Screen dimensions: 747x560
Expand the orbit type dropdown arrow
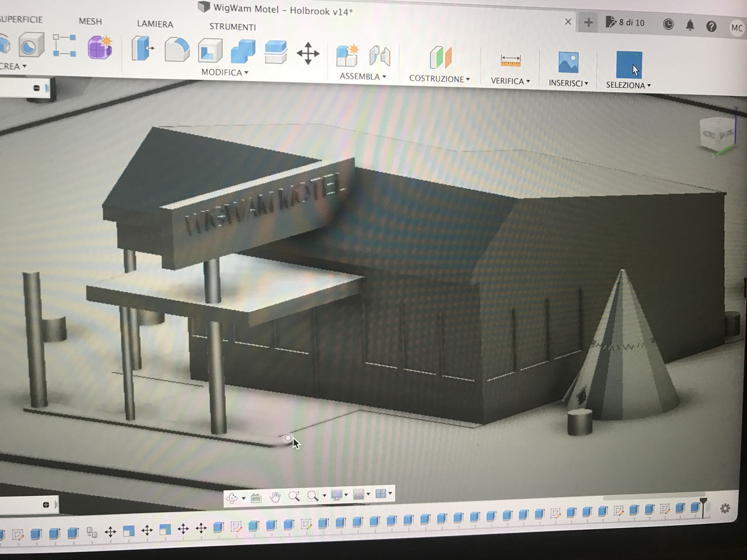point(243,499)
